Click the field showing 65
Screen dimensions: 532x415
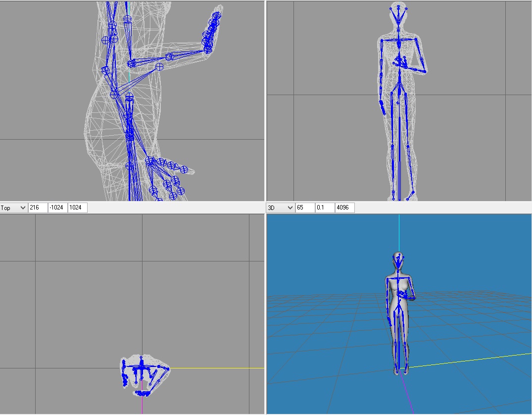pos(305,208)
